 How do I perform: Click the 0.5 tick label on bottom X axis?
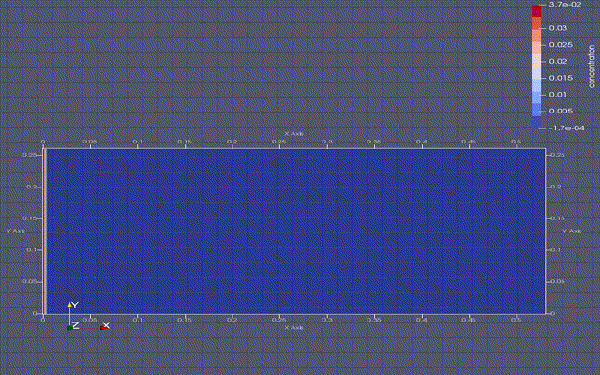pyautogui.click(x=516, y=320)
